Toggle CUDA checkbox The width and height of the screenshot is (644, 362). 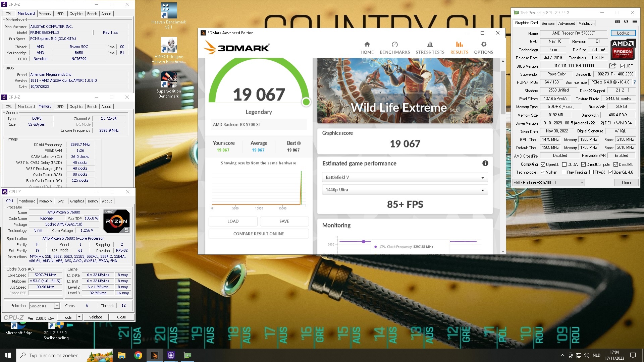tap(564, 165)
